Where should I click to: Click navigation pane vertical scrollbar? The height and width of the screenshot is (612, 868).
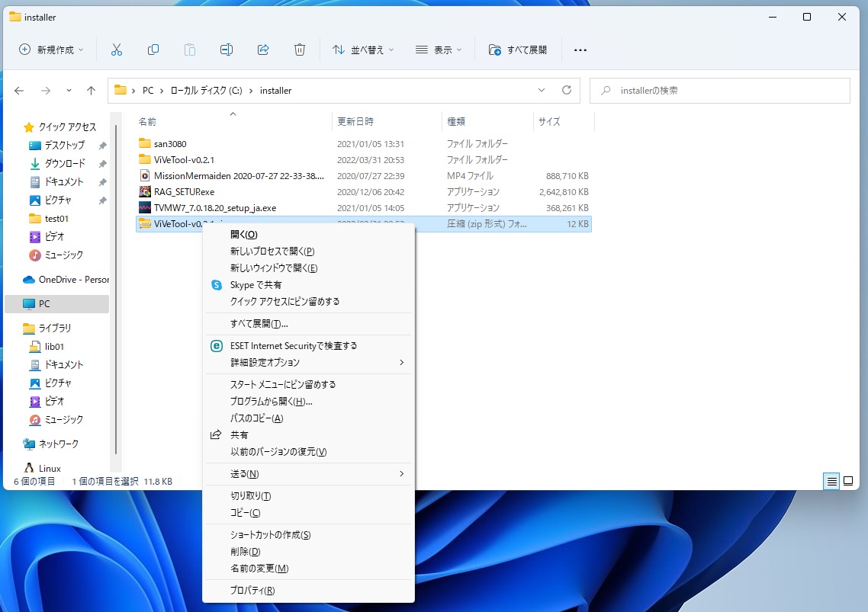pyautogui.click(x=116, y=288)
